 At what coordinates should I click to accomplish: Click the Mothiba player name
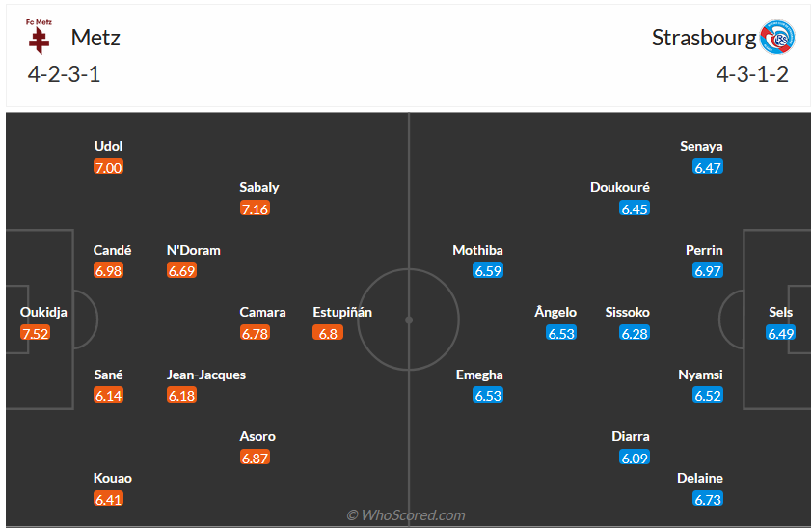coord(477,250)
